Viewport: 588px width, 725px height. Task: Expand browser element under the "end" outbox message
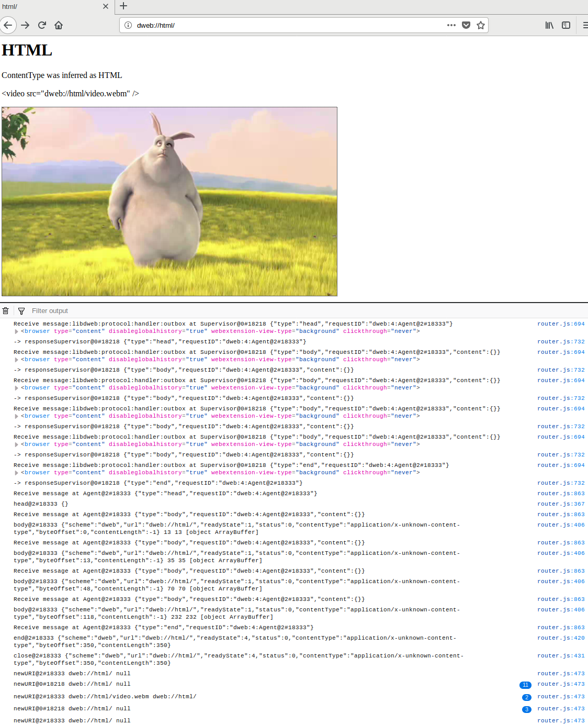click(x=16, y=473)
